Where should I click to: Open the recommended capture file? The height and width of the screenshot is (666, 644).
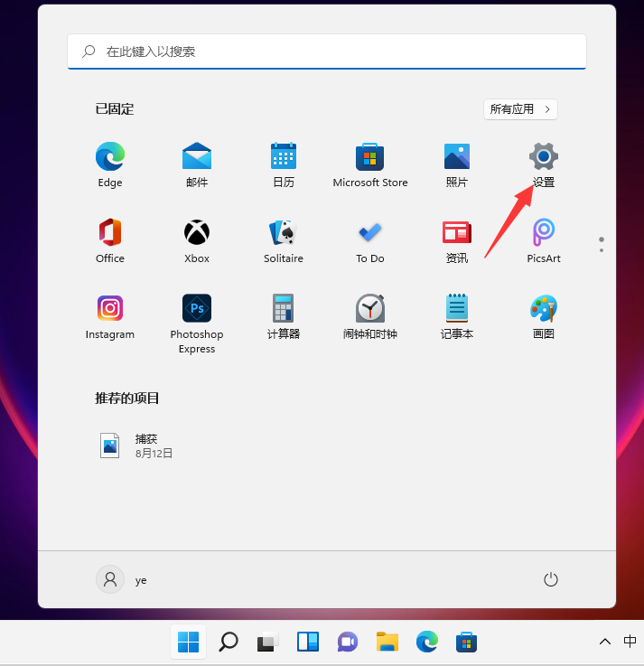(x=135, y=446)
